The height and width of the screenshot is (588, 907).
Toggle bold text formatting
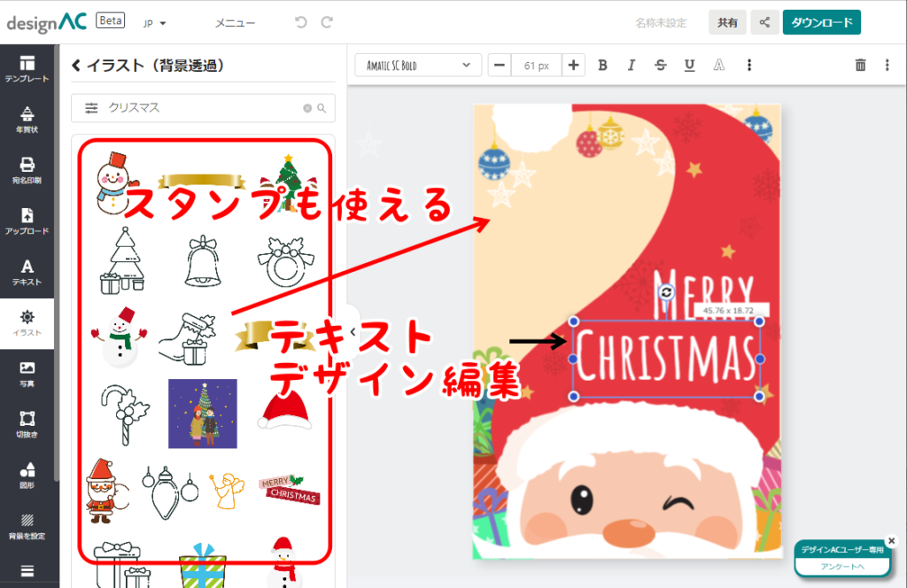602,65
